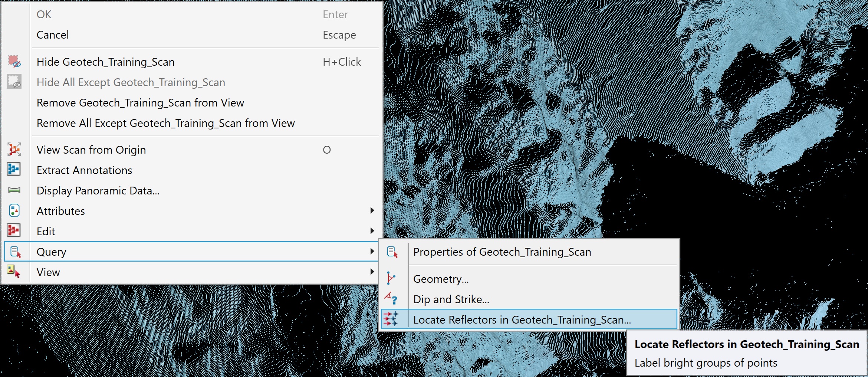The image size is (868, 377).
Task: Click the Attributes palette icon
Action: [14, 210]
